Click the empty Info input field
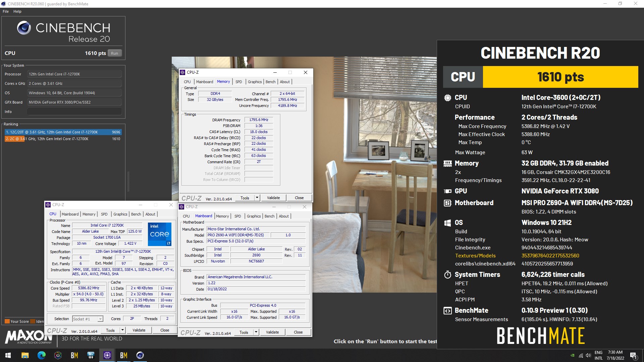Screen dimensions: 644x362 point(74,112)
